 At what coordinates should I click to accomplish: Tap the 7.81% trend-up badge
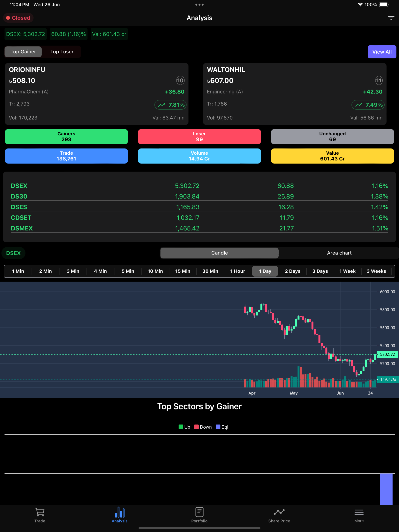coord(170,105)
